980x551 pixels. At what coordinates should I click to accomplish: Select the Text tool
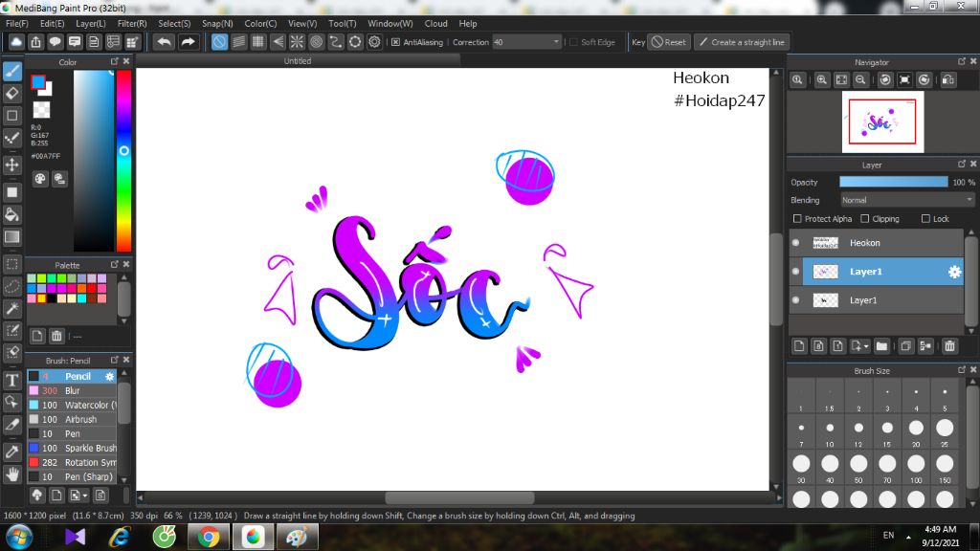tap(11, 380)
